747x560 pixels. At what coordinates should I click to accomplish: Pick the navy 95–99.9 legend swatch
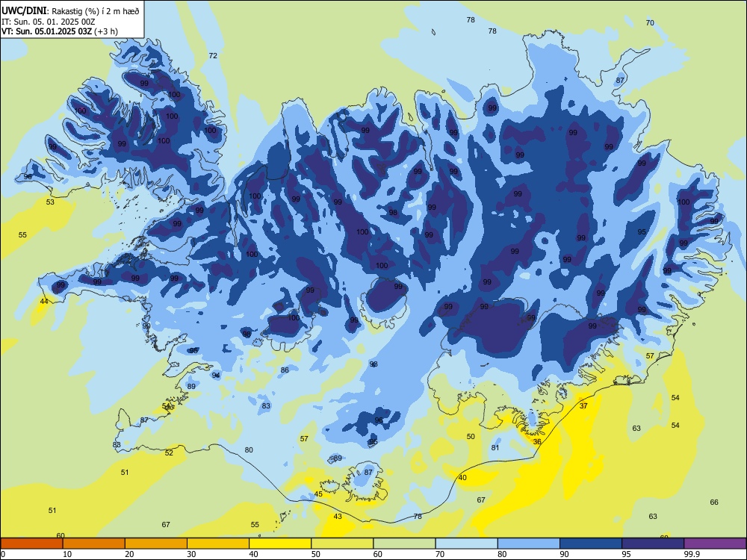(x=653, y=544)
